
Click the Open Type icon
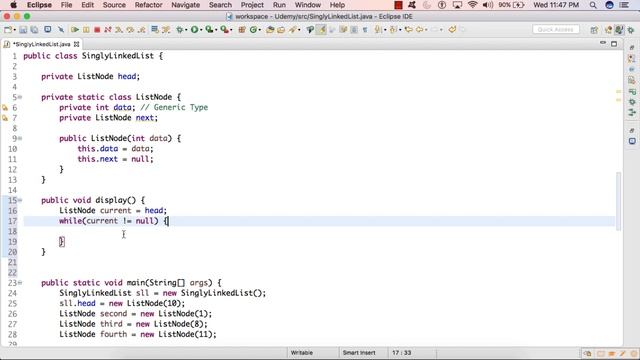(x=270, y=29)
